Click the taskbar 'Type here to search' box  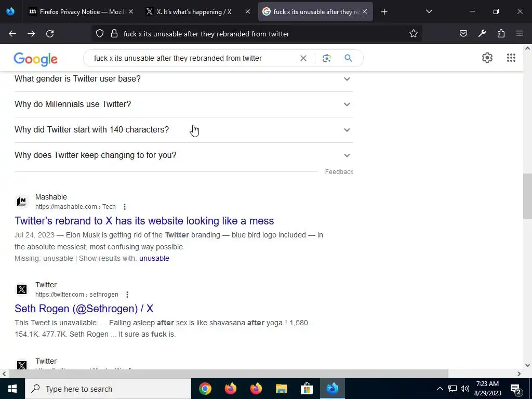coord(108,389)
